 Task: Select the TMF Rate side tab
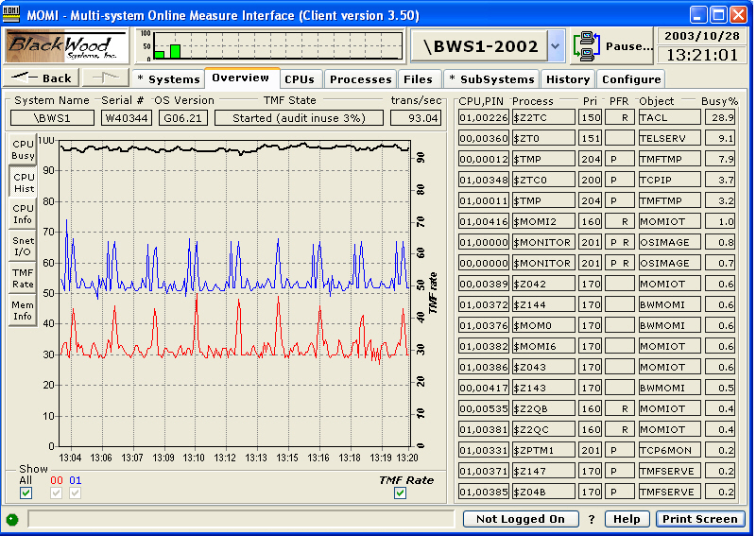point(23,278)
